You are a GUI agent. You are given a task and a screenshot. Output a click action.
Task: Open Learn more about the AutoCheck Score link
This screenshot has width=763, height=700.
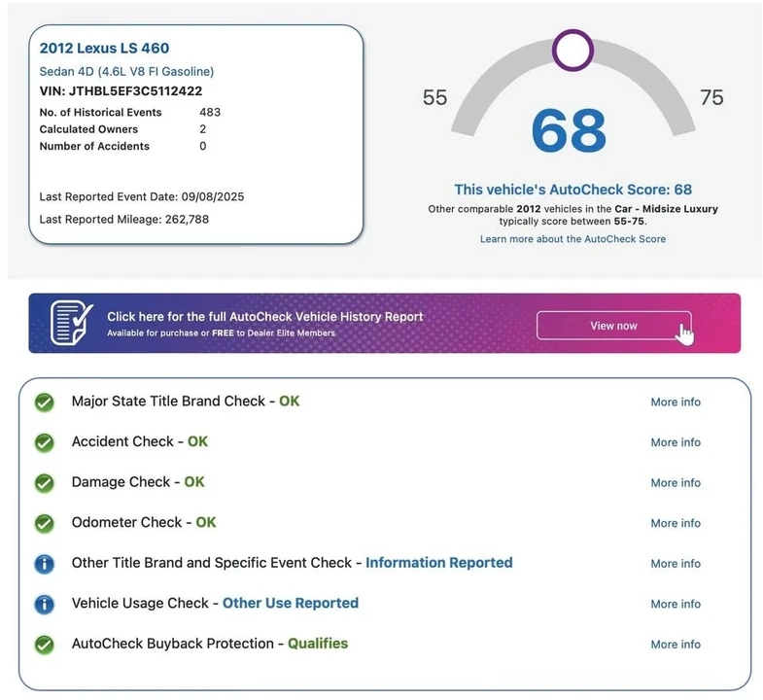tap(572, 239)
